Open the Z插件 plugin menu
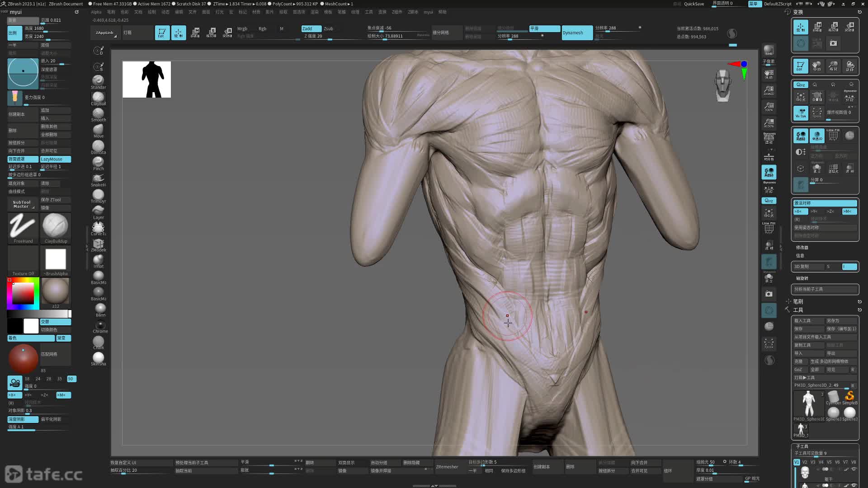This screenshot has width=868, height=488. [x=397, y=12]
